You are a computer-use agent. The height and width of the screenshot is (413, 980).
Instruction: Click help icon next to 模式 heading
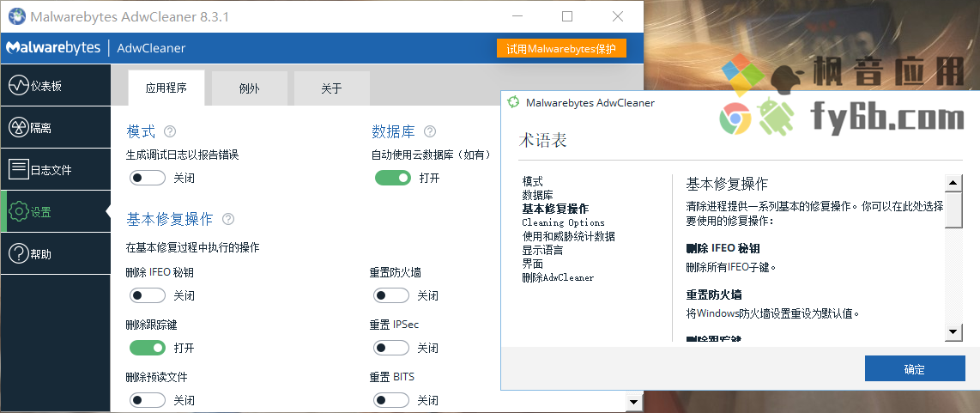[x=169, y=131]
